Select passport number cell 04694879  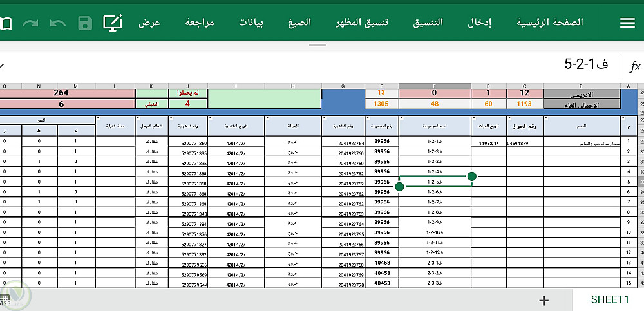pos(524,141)
